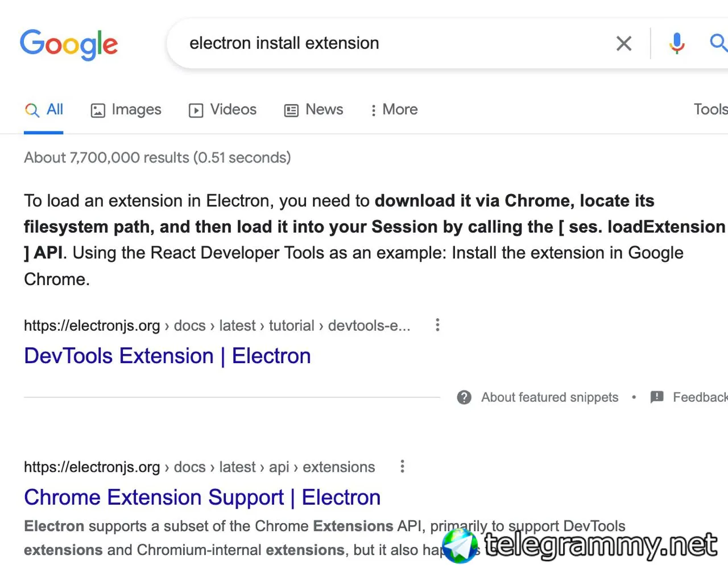
Task: Open the Images tab
Action: pyautogui.click(x=126, y=110)
